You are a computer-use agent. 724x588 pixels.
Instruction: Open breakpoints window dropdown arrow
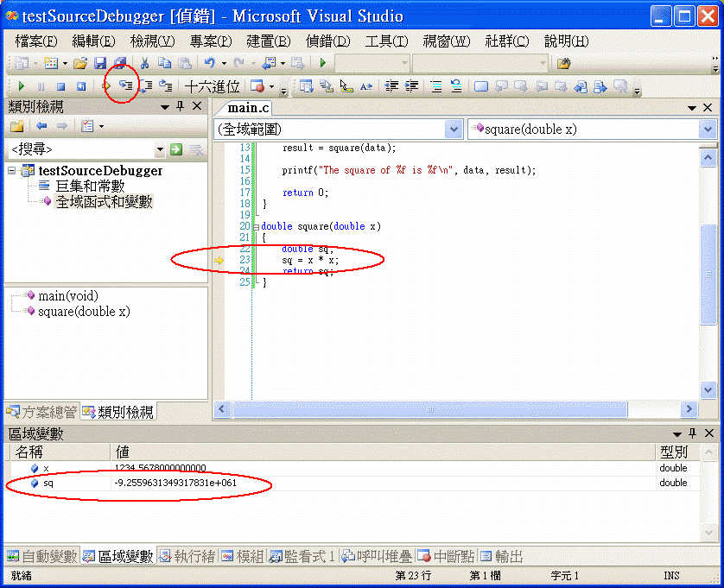(x=271, y=86)
